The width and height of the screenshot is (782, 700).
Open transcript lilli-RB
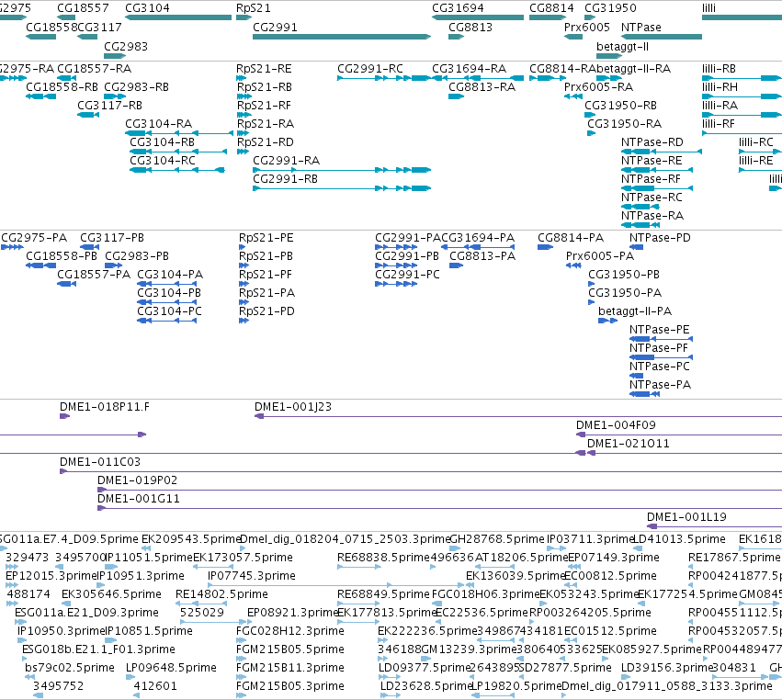point(719,68)
